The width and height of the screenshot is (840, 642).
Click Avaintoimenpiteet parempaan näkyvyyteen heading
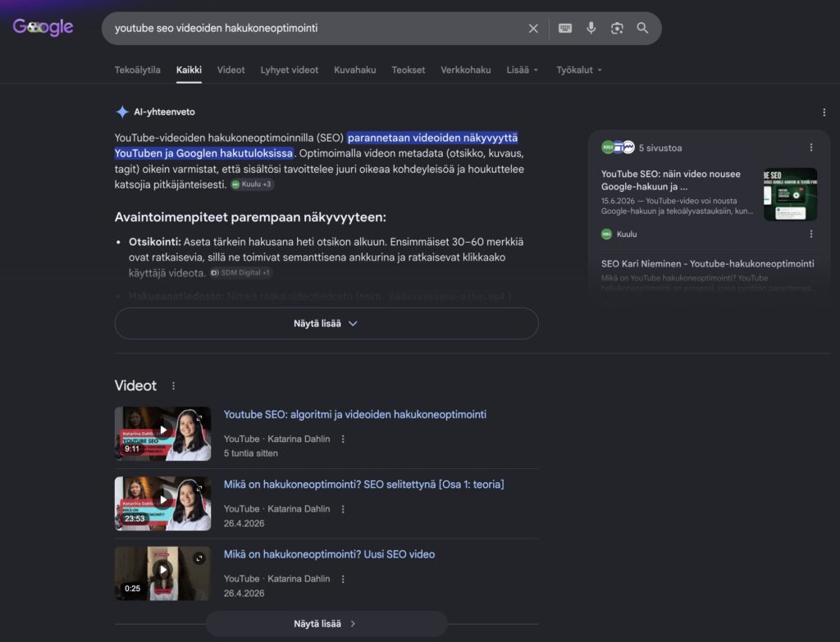(250, 217)
